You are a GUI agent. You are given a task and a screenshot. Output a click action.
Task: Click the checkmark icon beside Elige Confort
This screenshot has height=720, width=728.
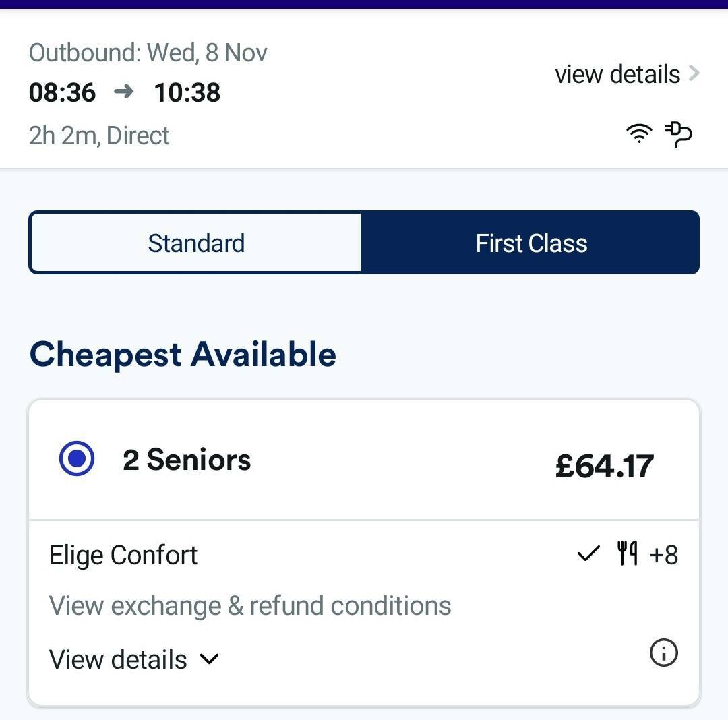588,553
